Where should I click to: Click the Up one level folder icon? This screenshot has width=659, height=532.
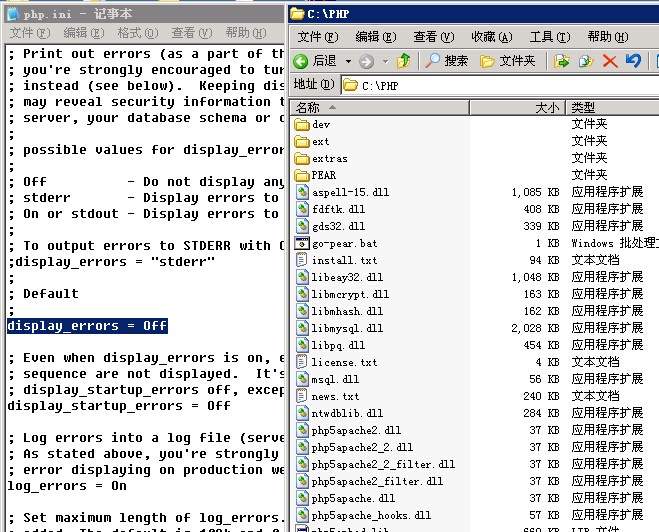[403, 61]
